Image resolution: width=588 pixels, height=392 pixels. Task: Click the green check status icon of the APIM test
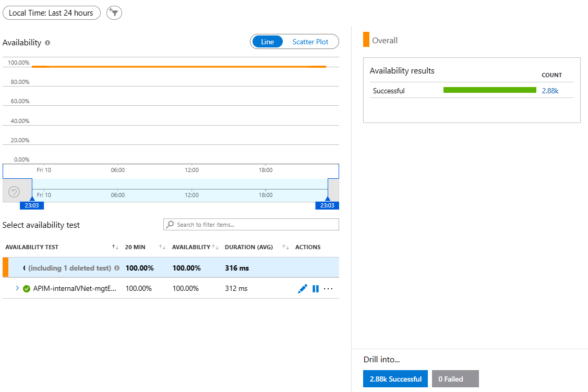click(x=27, y=289)
